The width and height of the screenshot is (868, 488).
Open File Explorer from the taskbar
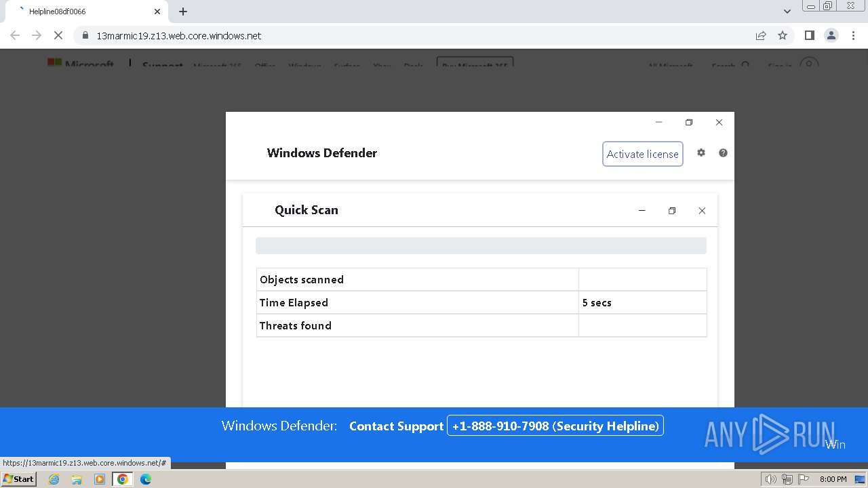click(x=77, y=479)
